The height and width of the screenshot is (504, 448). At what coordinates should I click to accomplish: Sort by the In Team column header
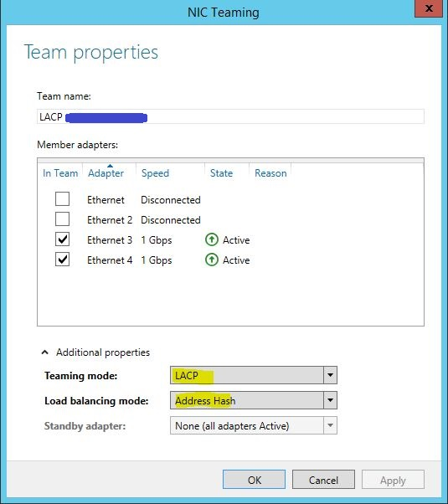[x=60, y=173]
